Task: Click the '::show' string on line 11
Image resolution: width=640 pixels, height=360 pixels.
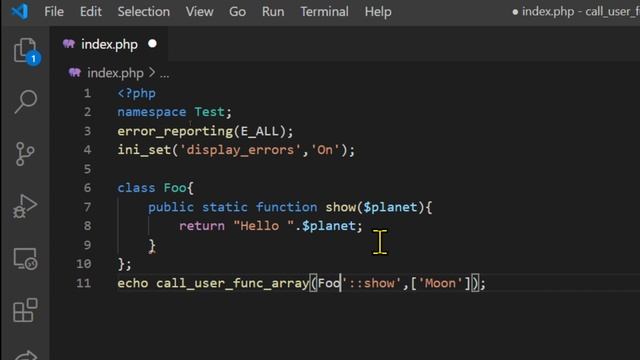Action: (371, 283)
